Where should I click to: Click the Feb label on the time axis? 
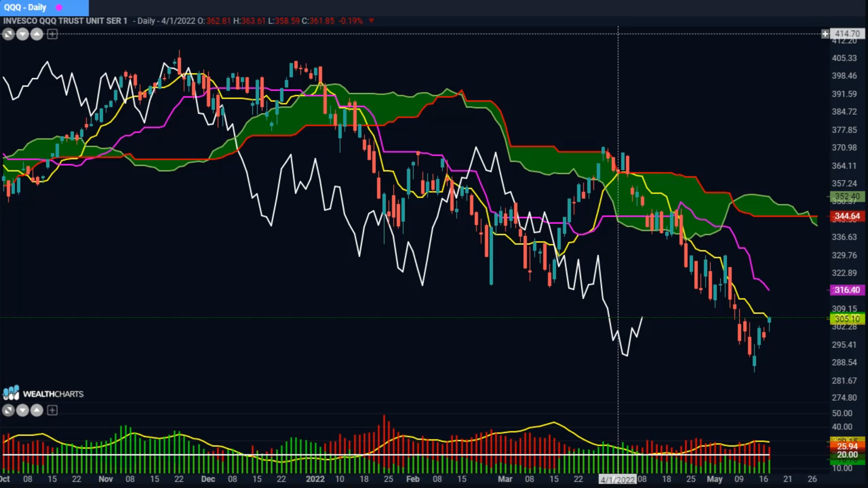[413, 479]
